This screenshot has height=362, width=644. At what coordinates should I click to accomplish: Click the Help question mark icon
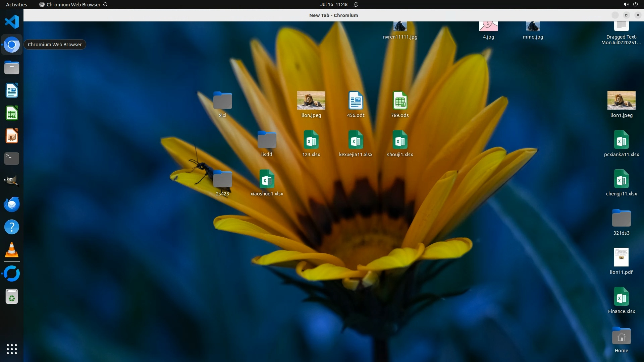(x=12, y=227)
